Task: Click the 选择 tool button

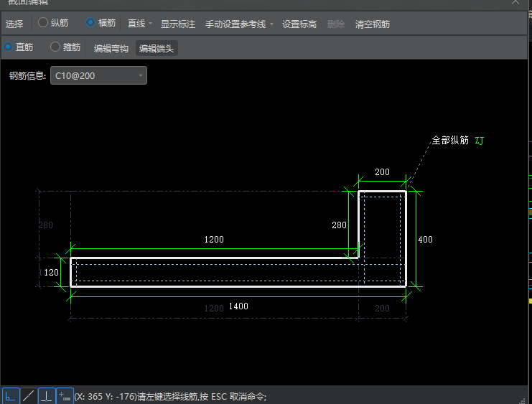Action: [14, 24]
